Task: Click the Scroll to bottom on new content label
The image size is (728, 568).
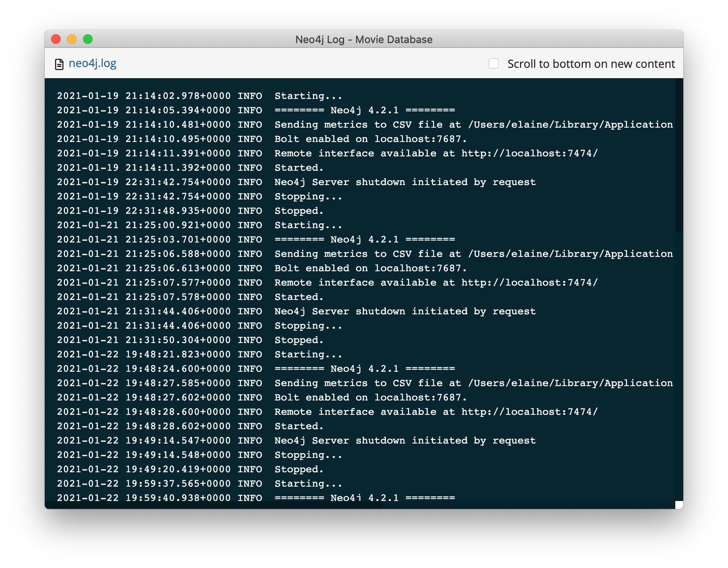Action: (591, 64)
